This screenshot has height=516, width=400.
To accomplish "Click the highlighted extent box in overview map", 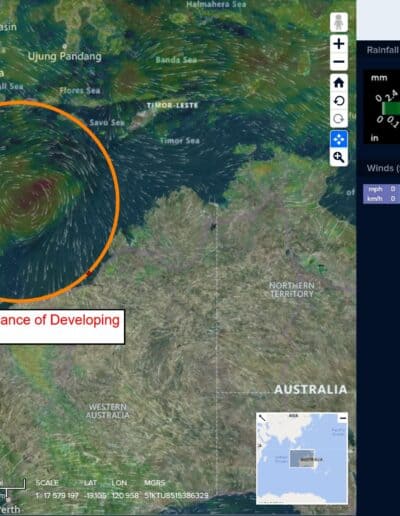I will [302, 459].
